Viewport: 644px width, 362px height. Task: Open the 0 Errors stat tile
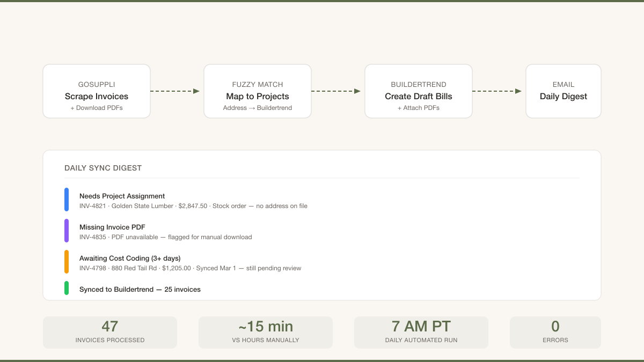pyautogui.click(x=555, y=333)
